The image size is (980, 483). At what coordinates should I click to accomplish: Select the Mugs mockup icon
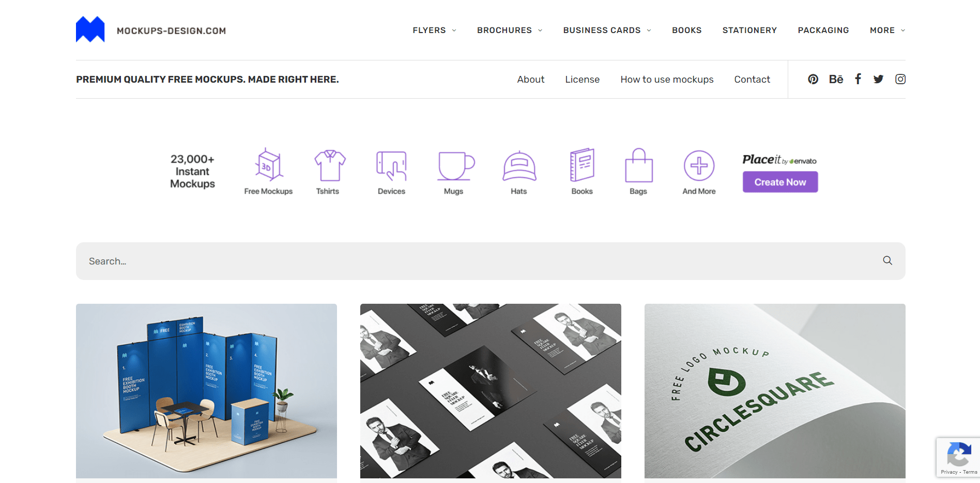[454, 165]
